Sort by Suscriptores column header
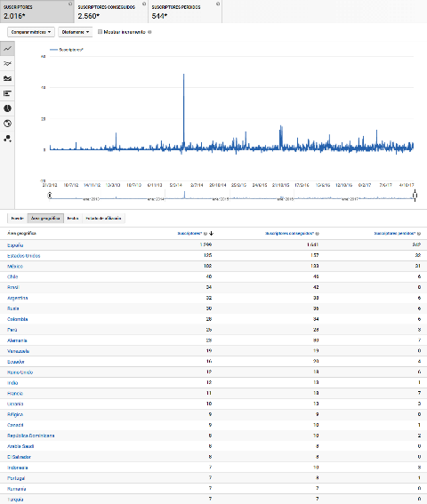 189,234
